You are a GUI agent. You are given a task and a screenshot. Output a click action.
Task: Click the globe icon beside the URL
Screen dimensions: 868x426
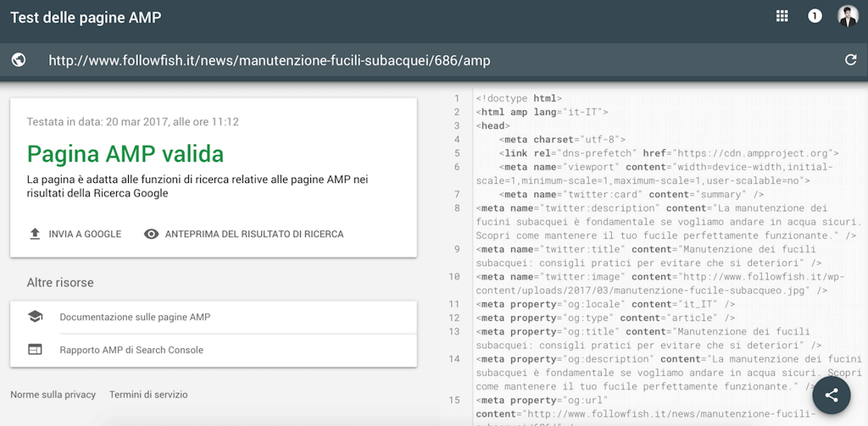coord(19,60)
